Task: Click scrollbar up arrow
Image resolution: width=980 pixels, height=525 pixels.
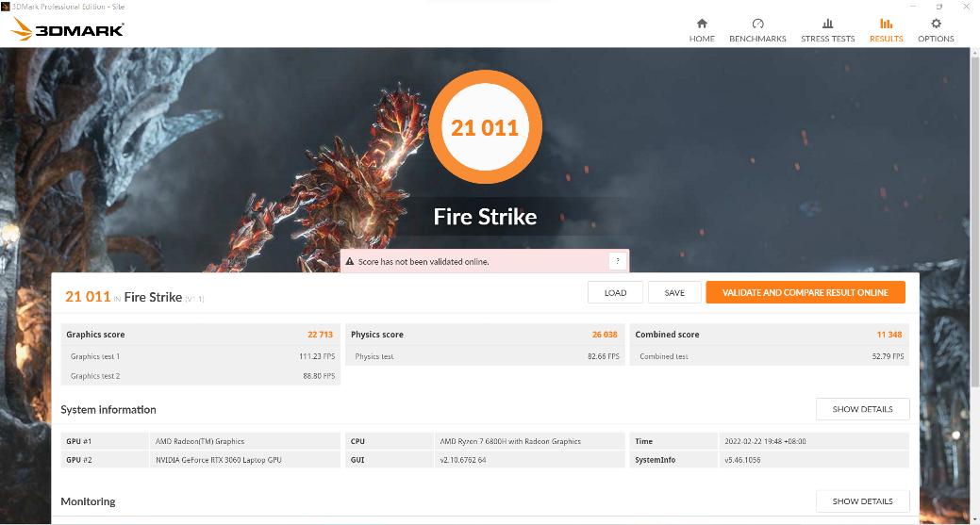Action: pyautogui.click(x=975, y=53)
